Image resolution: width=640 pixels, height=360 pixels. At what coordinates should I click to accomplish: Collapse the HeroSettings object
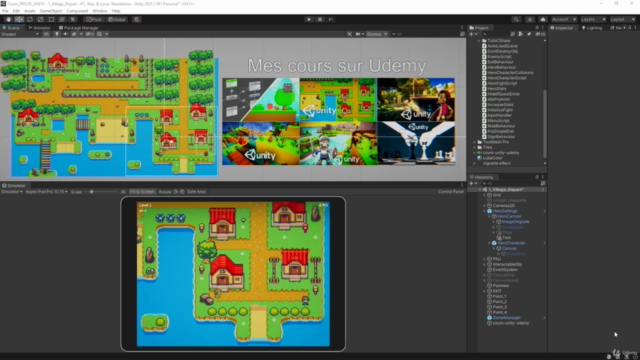(x=484, y=211)
